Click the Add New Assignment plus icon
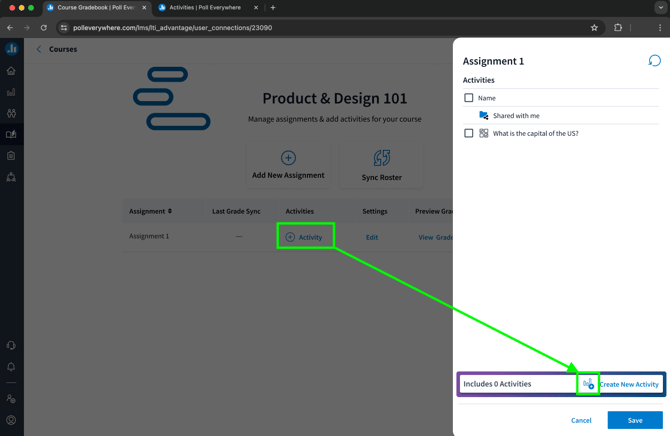This screenshot has height=436, width=670. tap(288, 158)
